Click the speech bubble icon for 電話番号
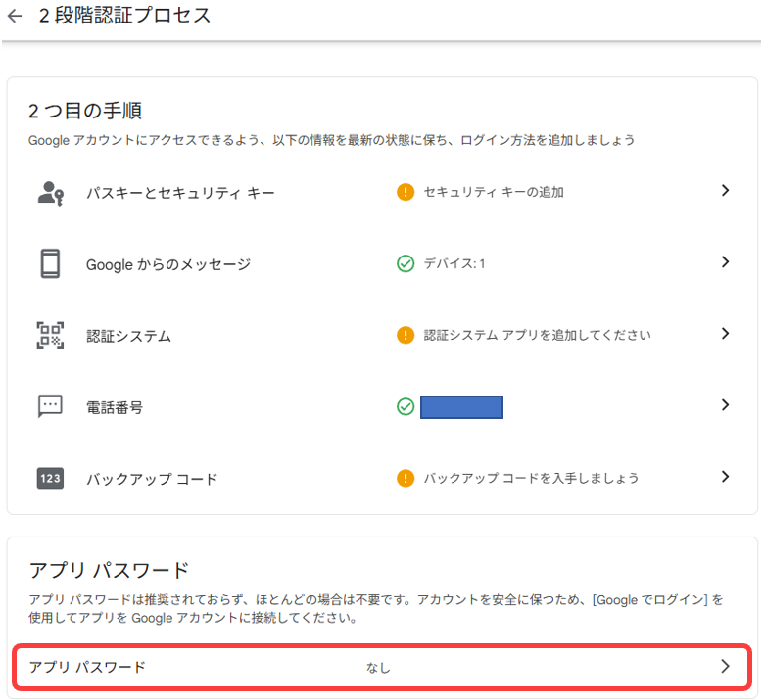The image size is (764, 700). (50, 406)
